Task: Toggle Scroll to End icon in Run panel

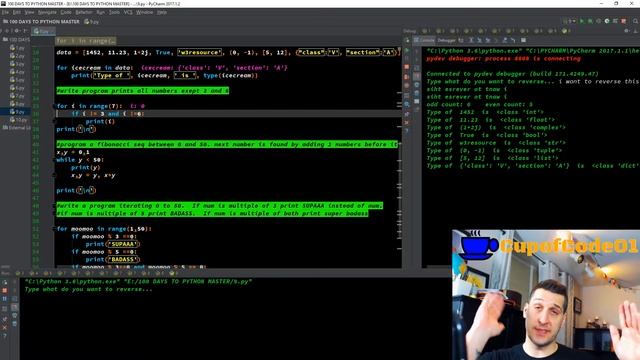Action: click(x=15, y=307)
